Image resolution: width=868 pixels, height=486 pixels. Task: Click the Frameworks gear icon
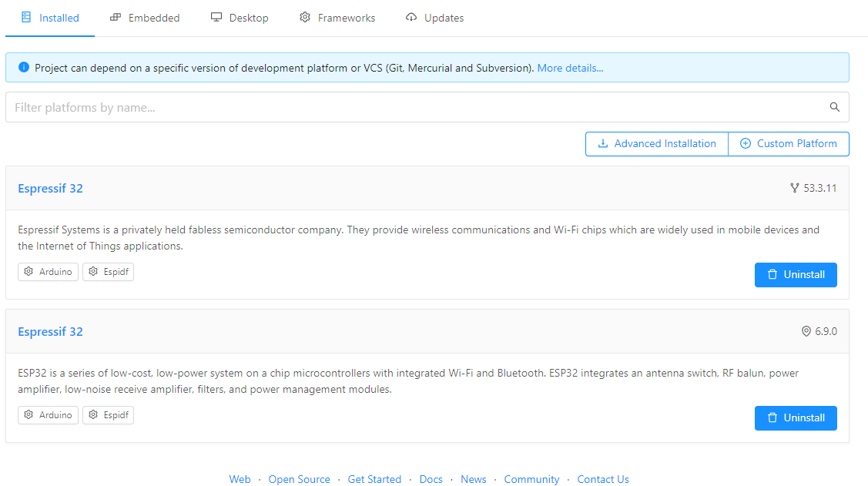(305, 17)
